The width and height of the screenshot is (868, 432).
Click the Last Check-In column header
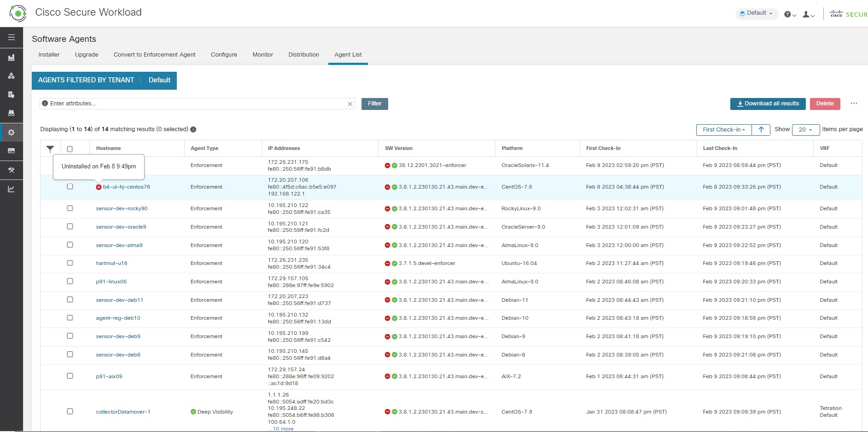click(720, 148)
